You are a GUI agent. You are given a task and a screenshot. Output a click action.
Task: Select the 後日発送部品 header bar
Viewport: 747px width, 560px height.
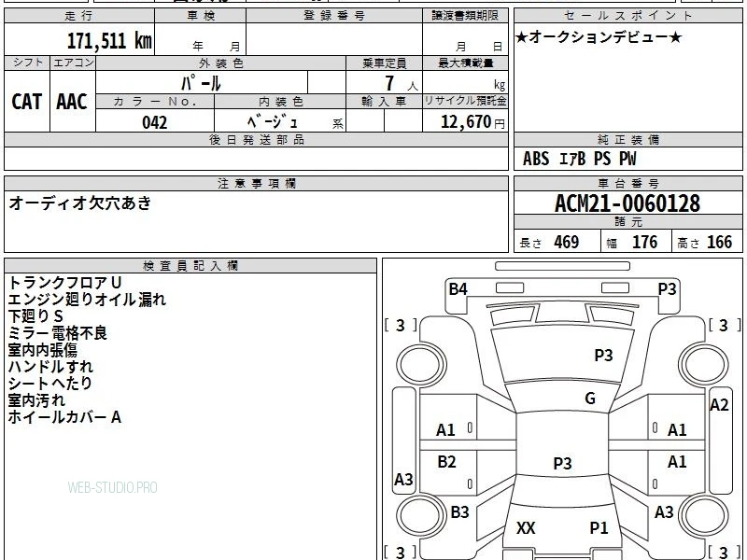pyautogui.click(x=256, y=139)
